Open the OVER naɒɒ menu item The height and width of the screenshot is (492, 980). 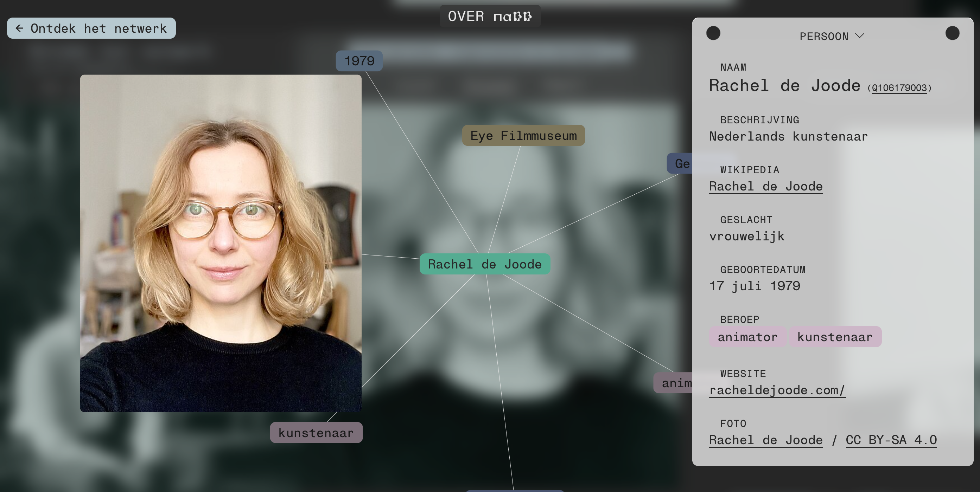click(x=490, y=17)
